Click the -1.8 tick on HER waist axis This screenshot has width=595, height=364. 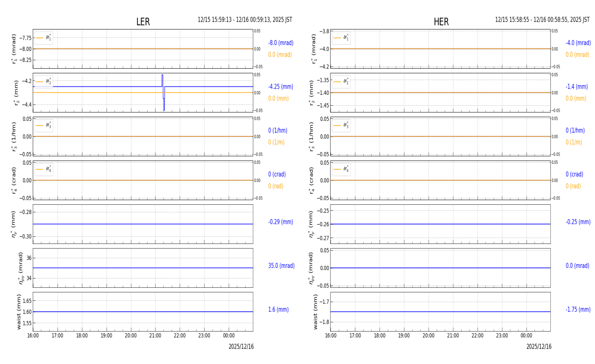pos(324,322)
